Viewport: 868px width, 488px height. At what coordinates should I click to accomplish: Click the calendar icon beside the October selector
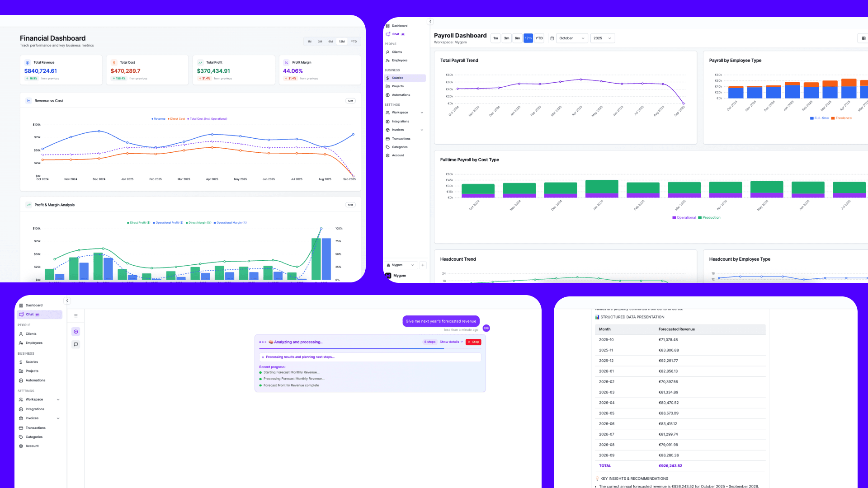click(x=552, y=38)
